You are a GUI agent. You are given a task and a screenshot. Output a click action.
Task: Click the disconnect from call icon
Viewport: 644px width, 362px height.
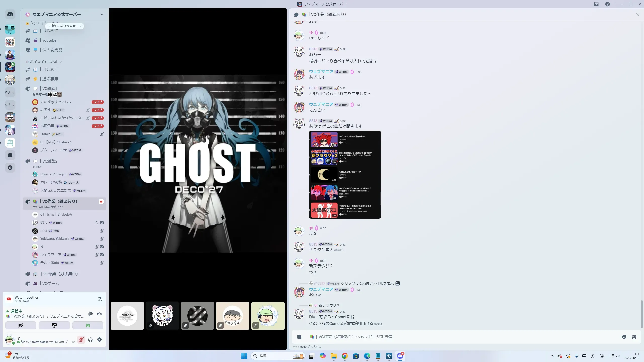click(x=99, y=314)
